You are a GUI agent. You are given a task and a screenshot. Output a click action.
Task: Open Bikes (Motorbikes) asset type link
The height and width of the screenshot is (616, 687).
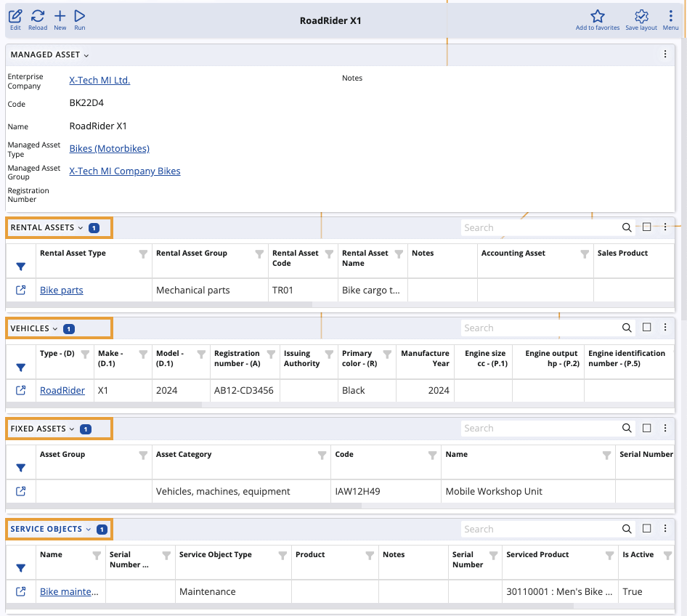110,148
